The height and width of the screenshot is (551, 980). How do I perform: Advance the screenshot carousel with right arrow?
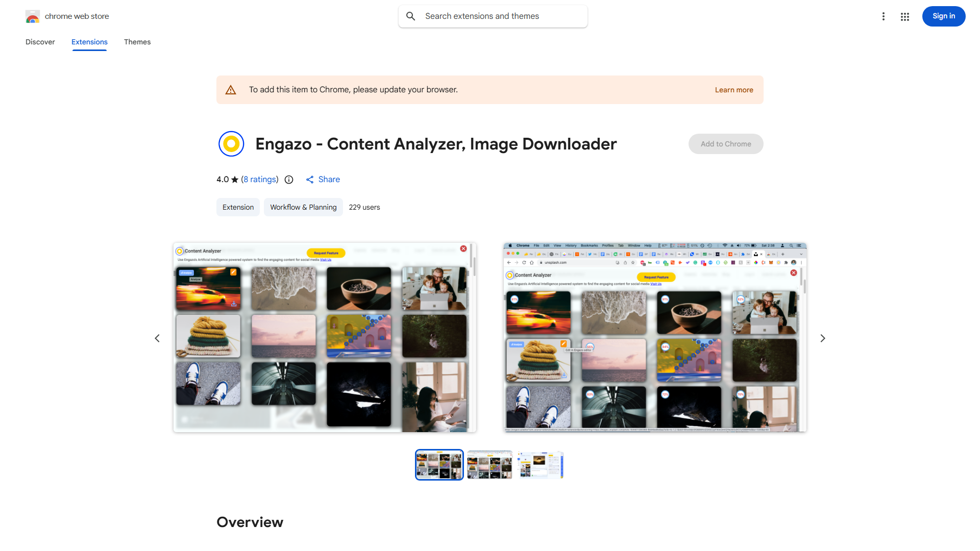pos(822,338)
